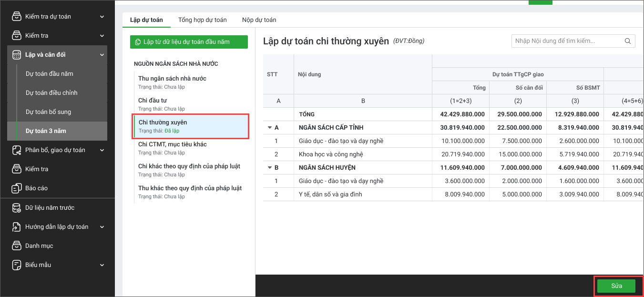This screenshot has width=644, height=297.
Task: Click the Hướng dẫn lập dự toán icon
Action: point(17,227)
